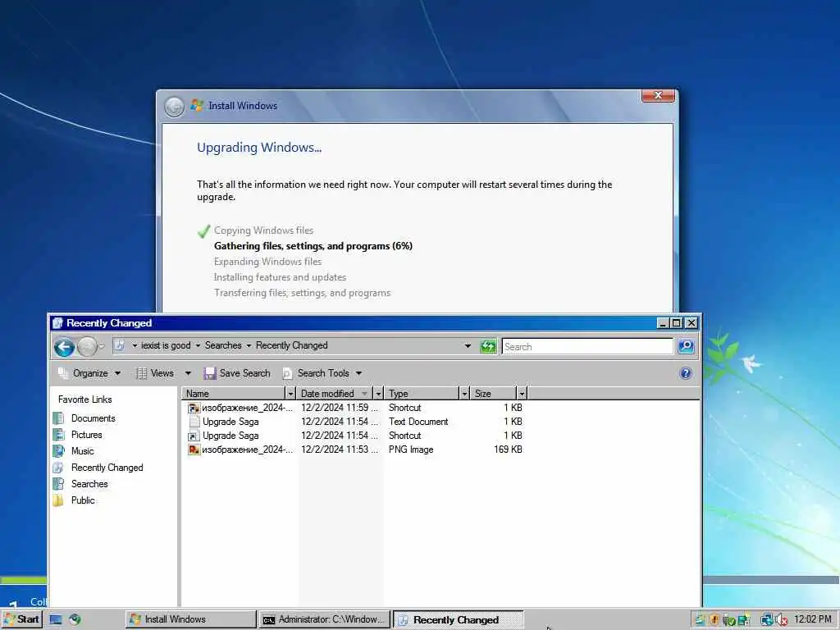Click the Pictures icon in Favorite Links
The height and width of the screenshot is (630, 840).
pyautogui.click(x=59, y=435)
